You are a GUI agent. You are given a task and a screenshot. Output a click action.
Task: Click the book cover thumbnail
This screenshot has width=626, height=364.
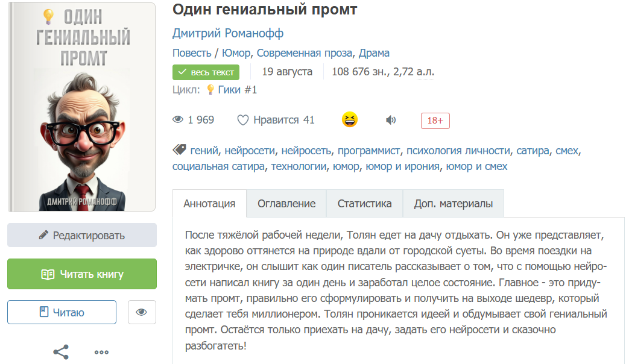(x=81, y=106)
